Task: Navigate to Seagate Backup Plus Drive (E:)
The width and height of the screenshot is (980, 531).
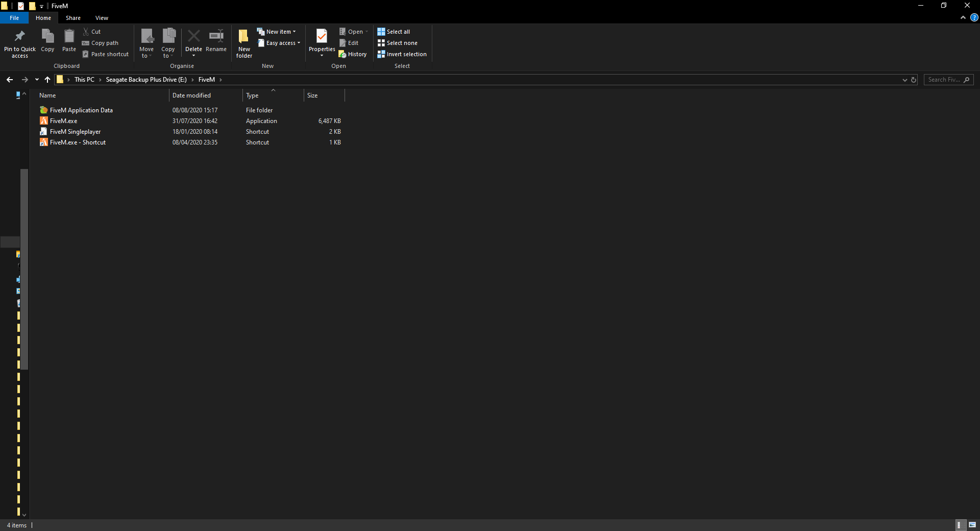Action: 146,80
